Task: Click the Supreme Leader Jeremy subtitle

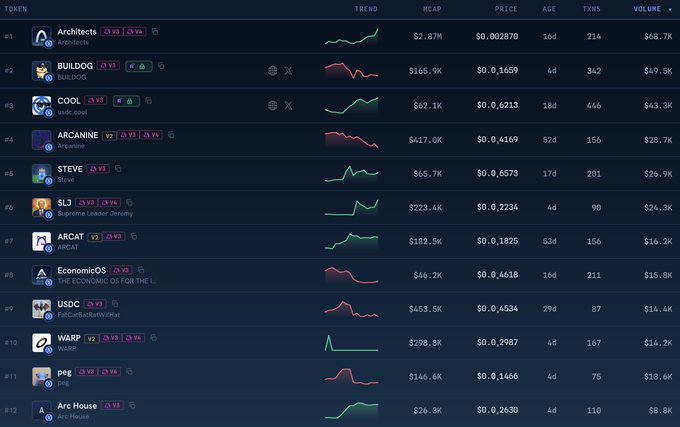Action: pos(95,213)
